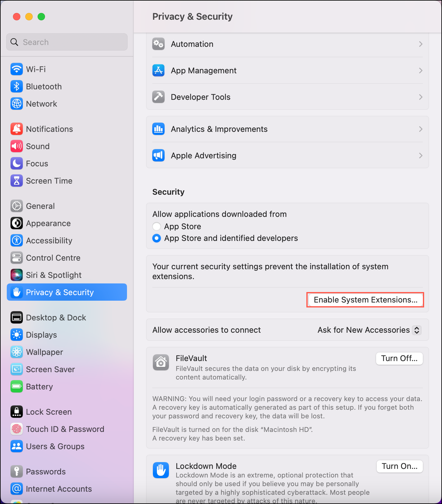The height and width of the screenshot is (504, 442).
Task: Select the Focus moon icon
Action: [x=17, y=163]
